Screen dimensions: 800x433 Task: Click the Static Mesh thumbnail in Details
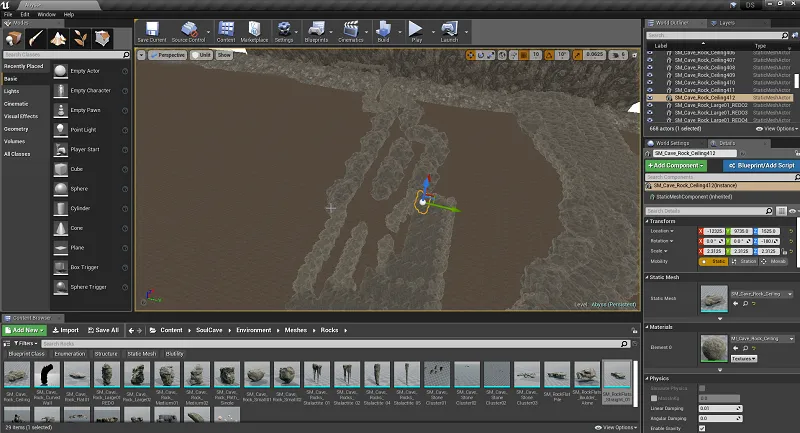(x=714, y=298)
